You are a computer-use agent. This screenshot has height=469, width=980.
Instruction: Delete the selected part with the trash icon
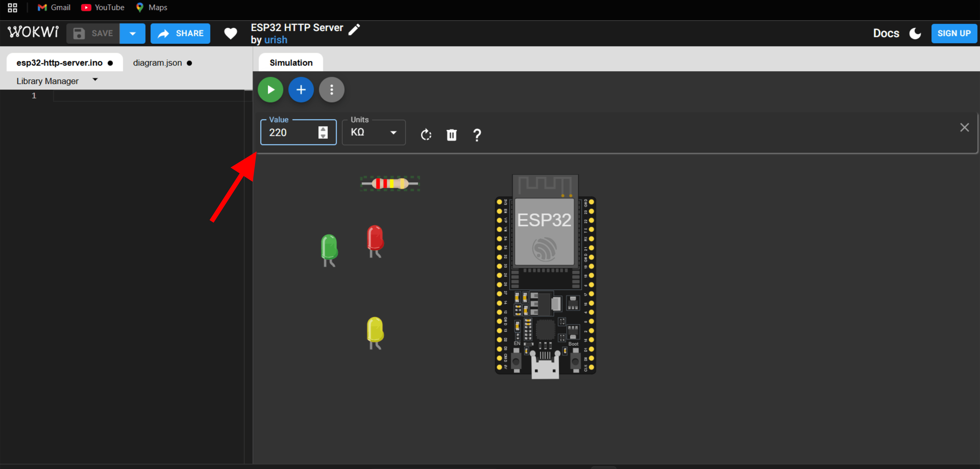pos(451,135)
